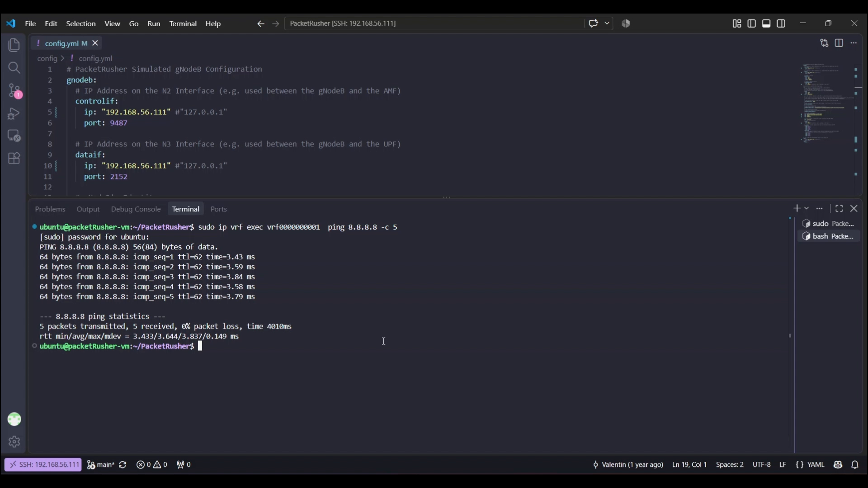Close the terminal panel
The image size is (868, 488).
coord(854,209)
